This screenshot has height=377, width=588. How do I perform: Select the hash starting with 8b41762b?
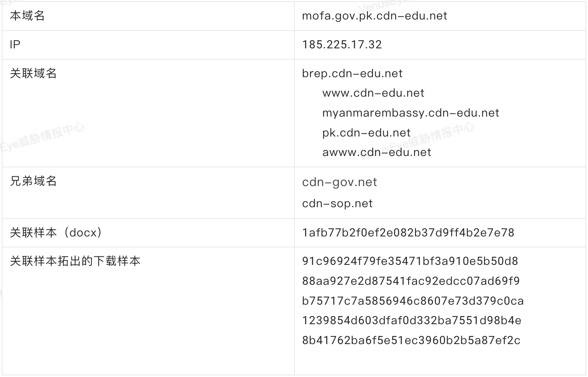click(411, 340)
